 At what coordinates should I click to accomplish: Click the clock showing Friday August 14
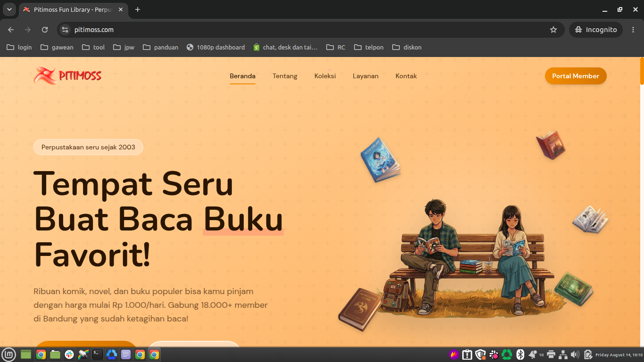tap(619, 354)
